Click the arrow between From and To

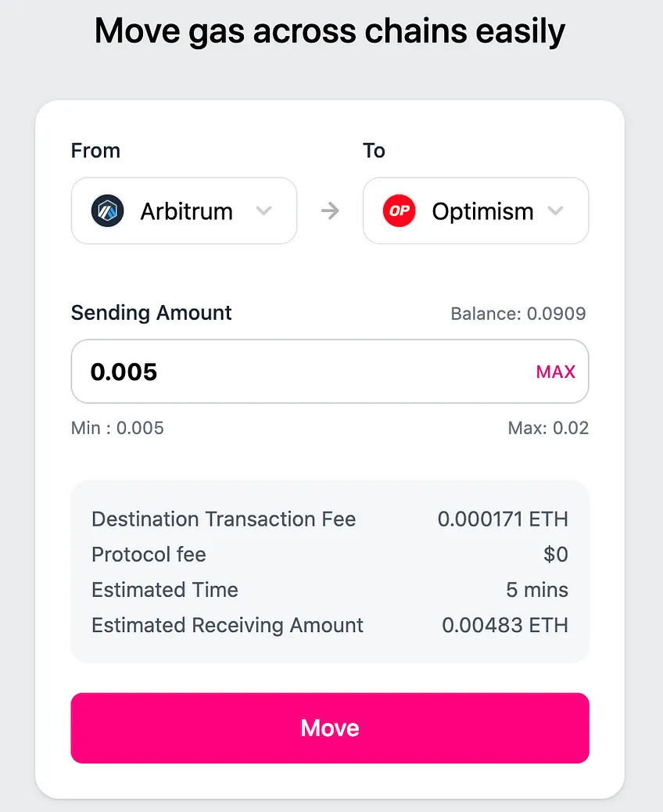point(330,210)
